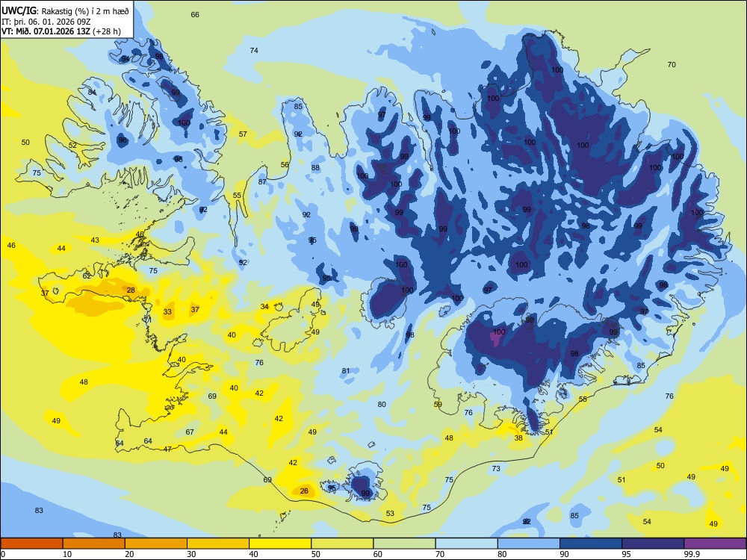
Task: Click the legend tick label 99.9
Action: click(x=692, y=554)
